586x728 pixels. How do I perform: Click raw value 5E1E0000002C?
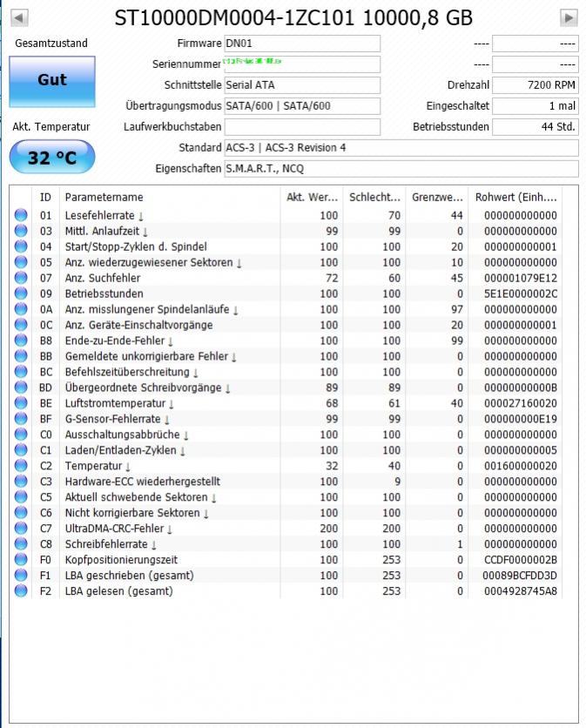[521, 293]
